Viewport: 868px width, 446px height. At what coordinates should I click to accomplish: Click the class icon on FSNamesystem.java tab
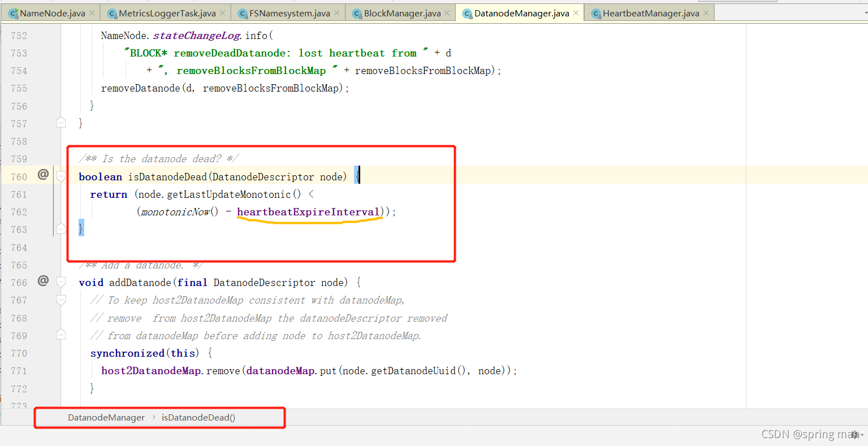[x=243, y=14]
